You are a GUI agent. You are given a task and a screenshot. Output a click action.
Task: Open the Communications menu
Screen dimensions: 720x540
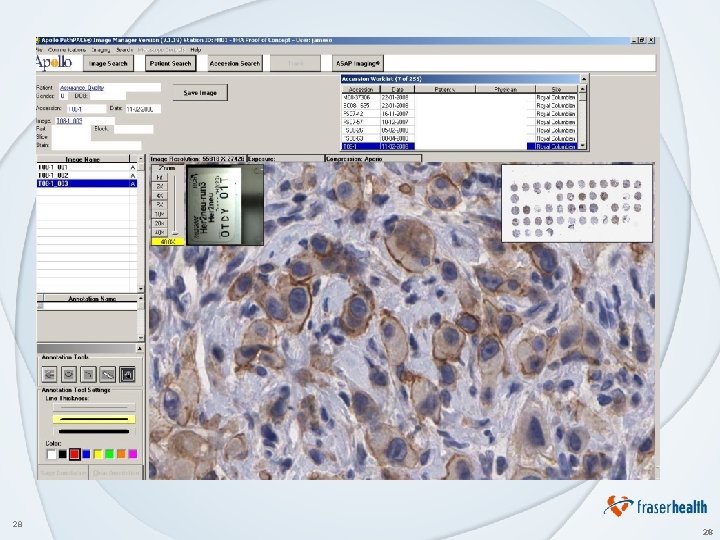pyautogui.click(x=67, y=50)
